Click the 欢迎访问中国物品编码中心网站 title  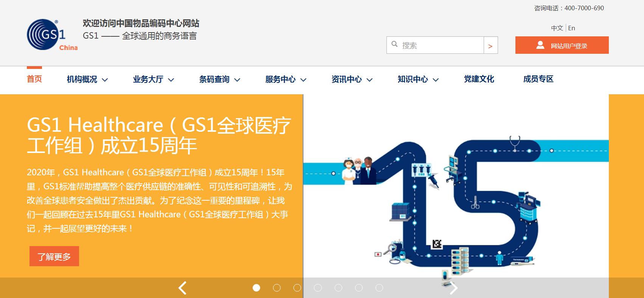coord(141,23)
